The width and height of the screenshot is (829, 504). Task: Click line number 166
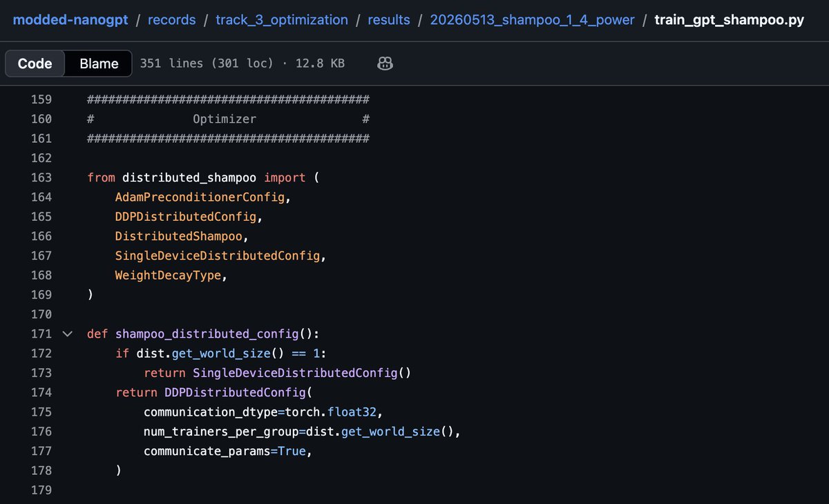pyautogui.click(x=41, y=236)
